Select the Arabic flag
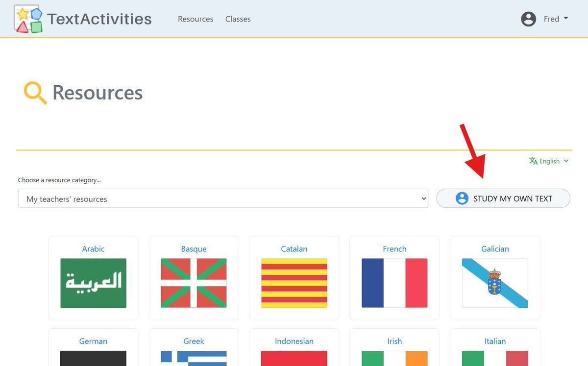The height and width of the screenshot is (366, 588). click(x=93, y=283)
